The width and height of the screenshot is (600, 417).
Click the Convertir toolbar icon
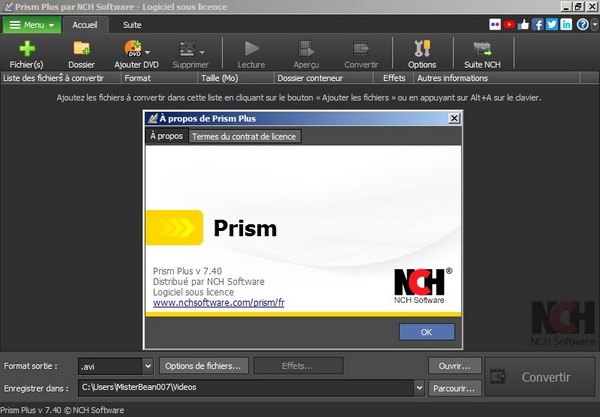click(x=361, y=49)
